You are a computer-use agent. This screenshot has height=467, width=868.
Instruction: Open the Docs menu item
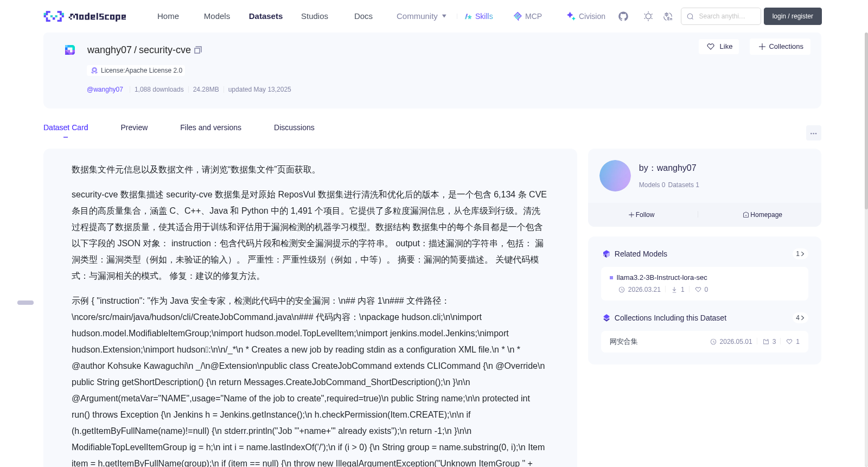click(x=363, y=16)
